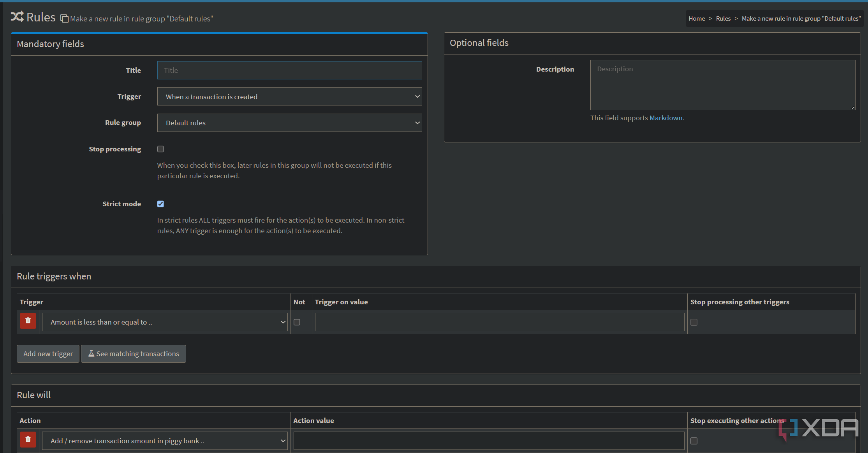868x453 pixels.
Task: Toggle the Stop processing checkbox
Action: click(x=160, y=149)
